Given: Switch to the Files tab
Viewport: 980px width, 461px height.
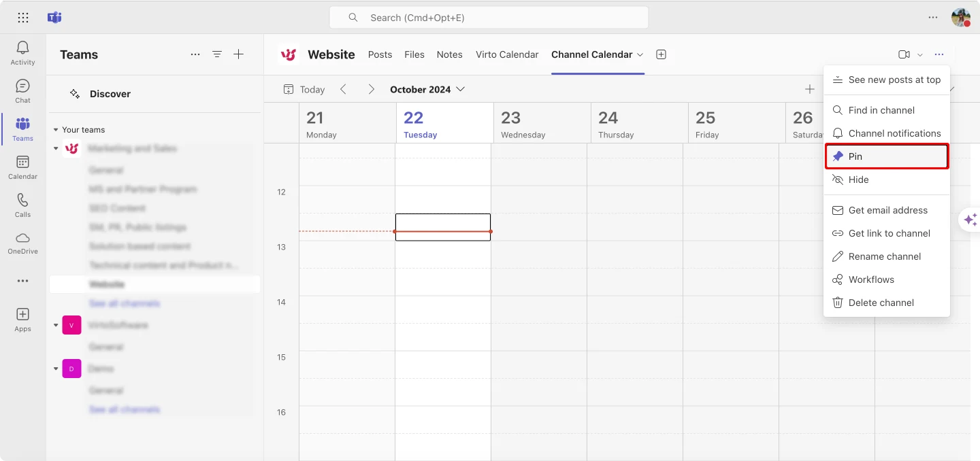Looking at the screenshot, I should point(414,54).
